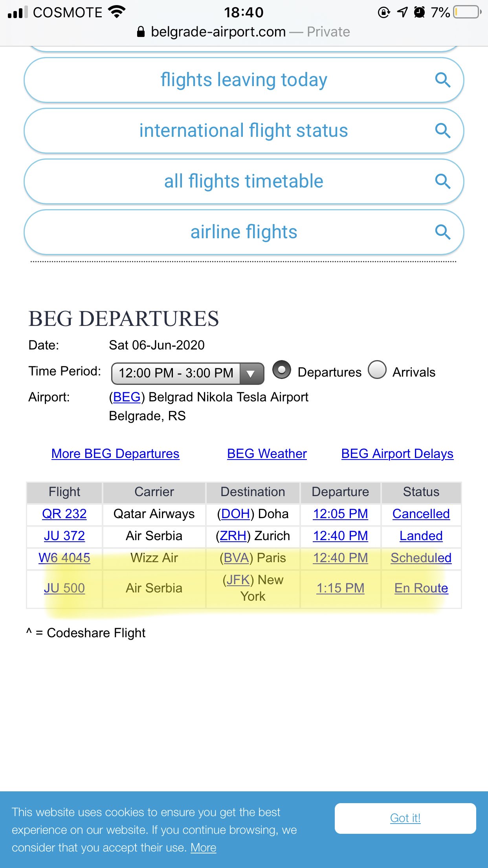488x868 pixels.
Task: Tap the Cancelled status link
Action: pos(421,514)
